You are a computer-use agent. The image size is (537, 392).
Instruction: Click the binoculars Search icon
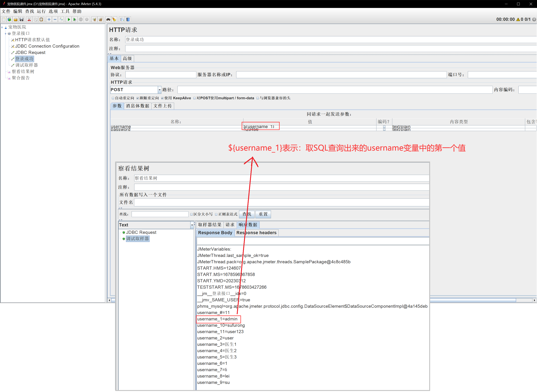[x=108, y=19]
